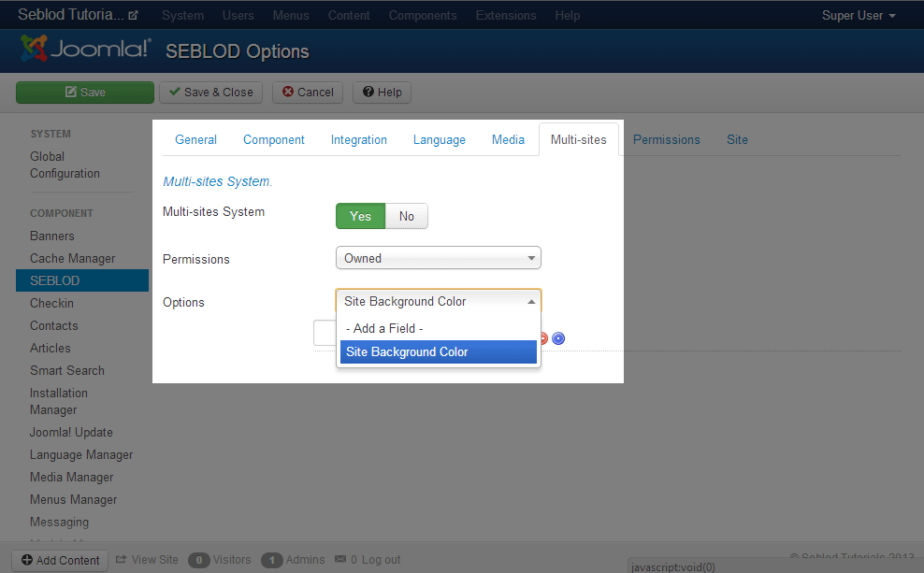The image size is (924, 573).
Task: Open the Help menu in top bar
Action: (x=568, y=15)
